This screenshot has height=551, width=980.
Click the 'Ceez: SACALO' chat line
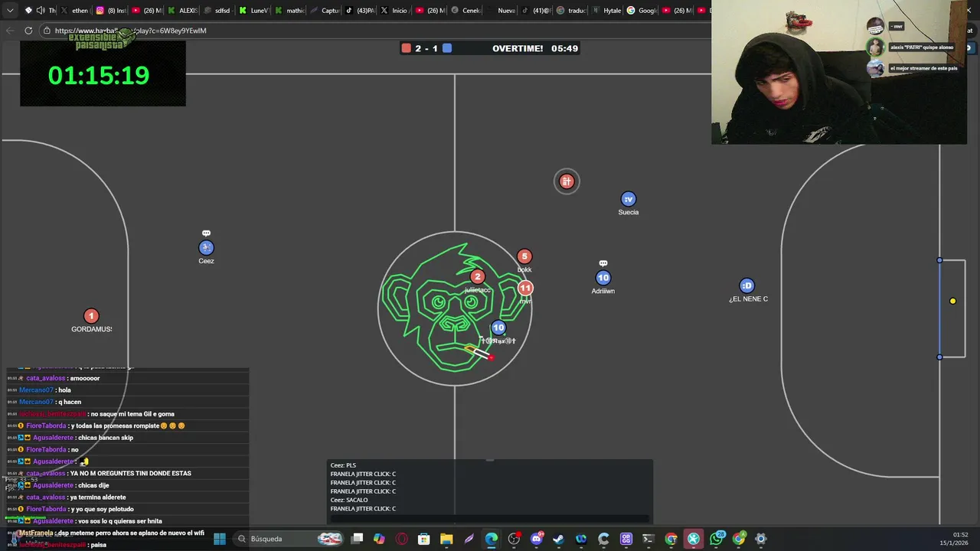[349, 500]
